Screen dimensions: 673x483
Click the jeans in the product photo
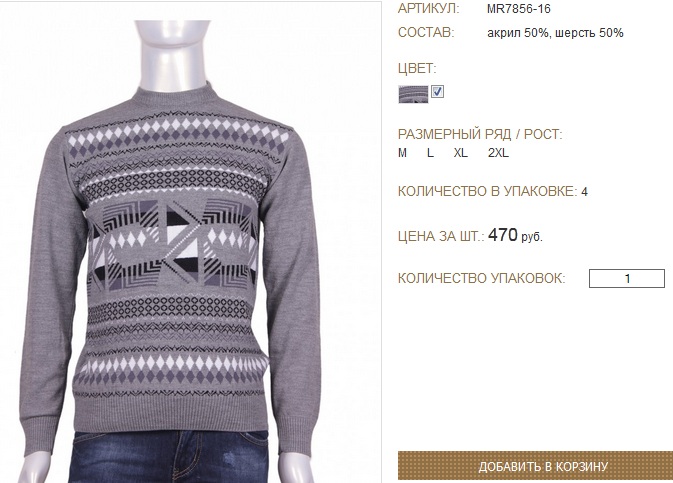(169, 457)
